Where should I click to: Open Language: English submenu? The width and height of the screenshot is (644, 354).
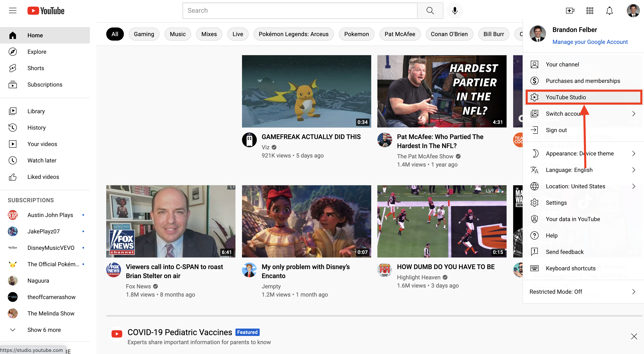coord(583,170)
